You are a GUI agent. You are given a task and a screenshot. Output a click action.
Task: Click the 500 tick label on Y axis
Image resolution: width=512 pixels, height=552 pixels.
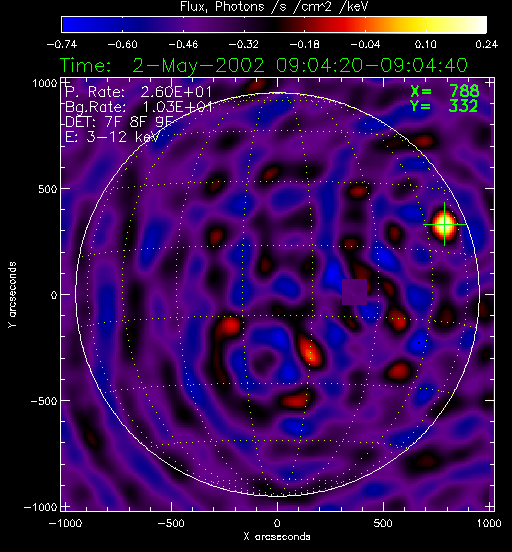(48, 189)
